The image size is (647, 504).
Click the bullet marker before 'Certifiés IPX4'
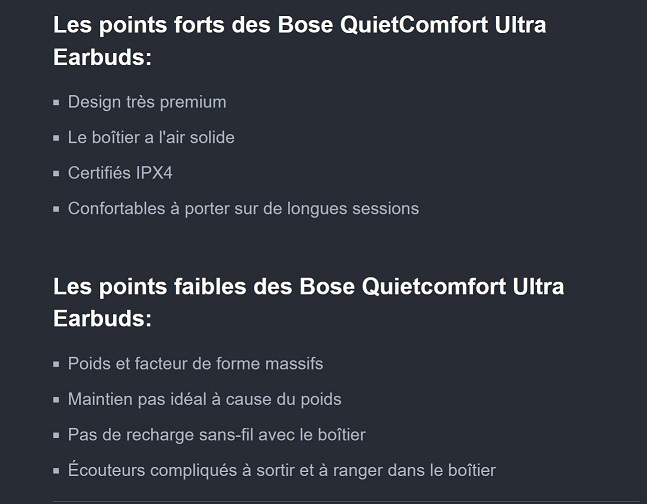coord(57,174)
